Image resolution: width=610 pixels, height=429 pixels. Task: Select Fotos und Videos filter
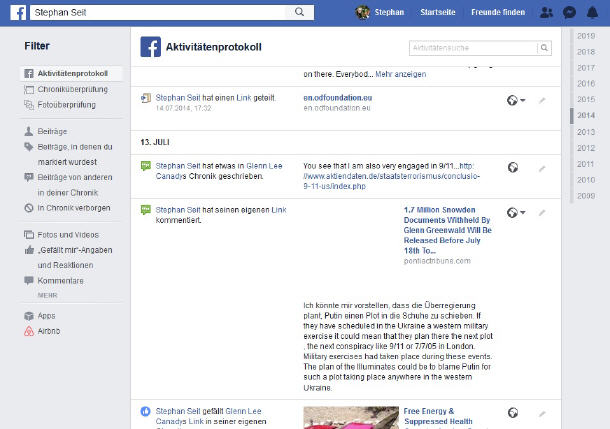click(x=68, y=234)
